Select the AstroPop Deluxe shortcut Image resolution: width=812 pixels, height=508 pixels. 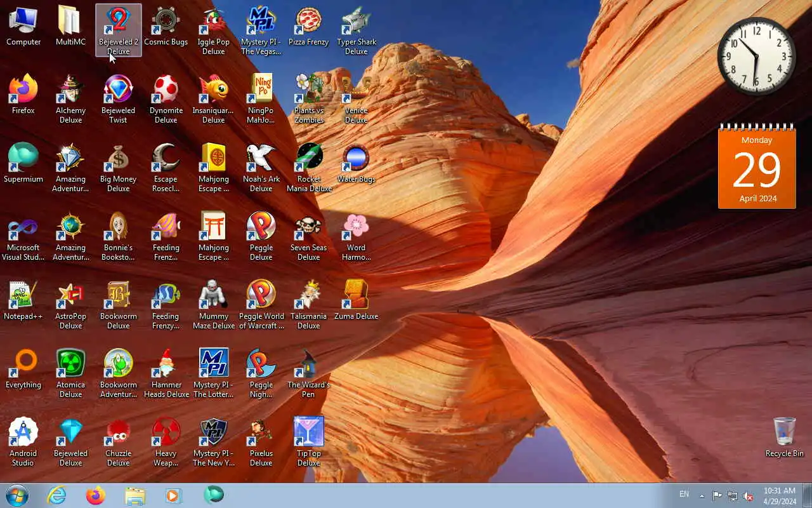coord(70,305)
